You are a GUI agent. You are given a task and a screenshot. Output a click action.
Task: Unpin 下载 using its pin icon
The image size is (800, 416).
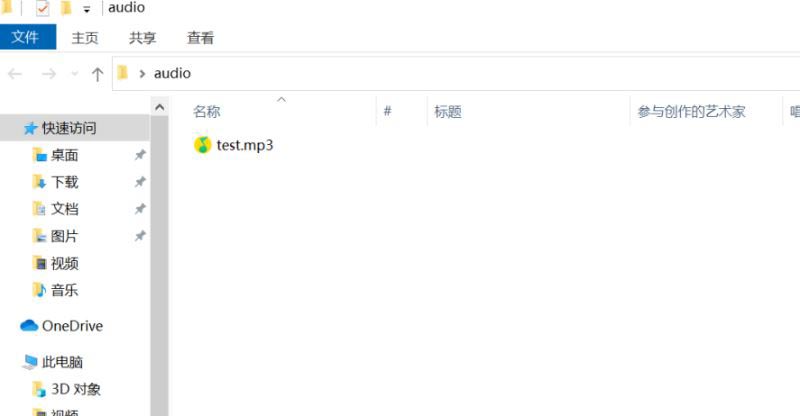tap(140, 182)
